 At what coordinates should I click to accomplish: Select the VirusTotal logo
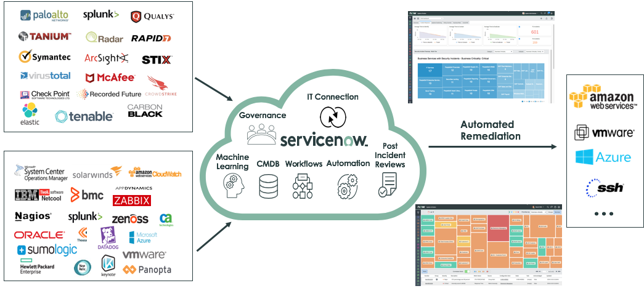[x=45, y=76]
